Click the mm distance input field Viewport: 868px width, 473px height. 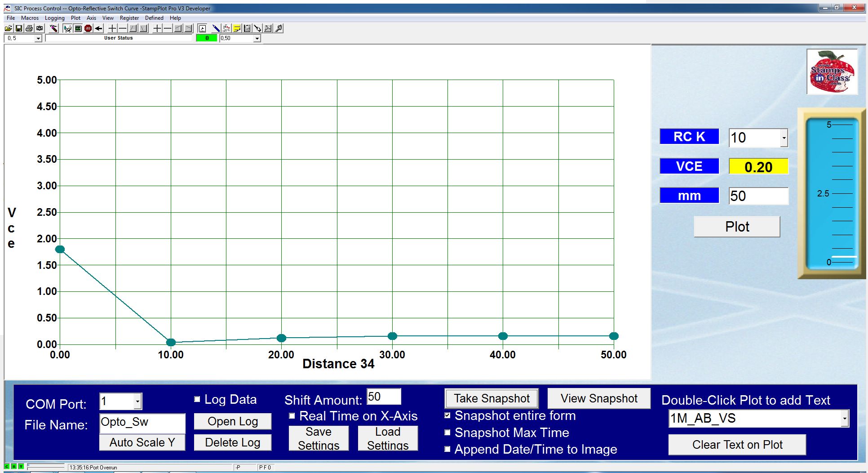point(758,196)
